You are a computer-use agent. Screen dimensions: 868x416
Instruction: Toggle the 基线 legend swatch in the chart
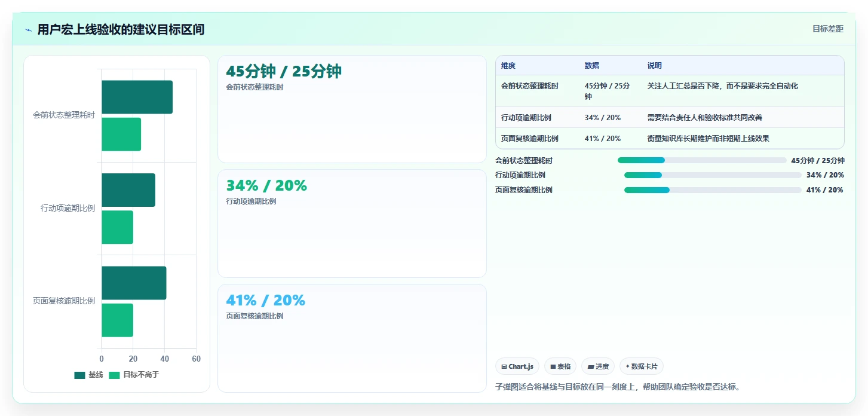click(80, 375)
